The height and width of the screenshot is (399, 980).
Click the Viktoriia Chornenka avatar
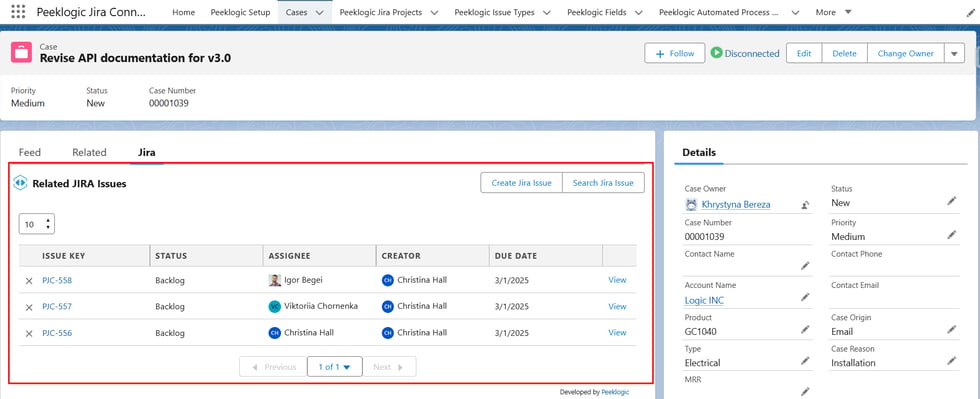274,306
